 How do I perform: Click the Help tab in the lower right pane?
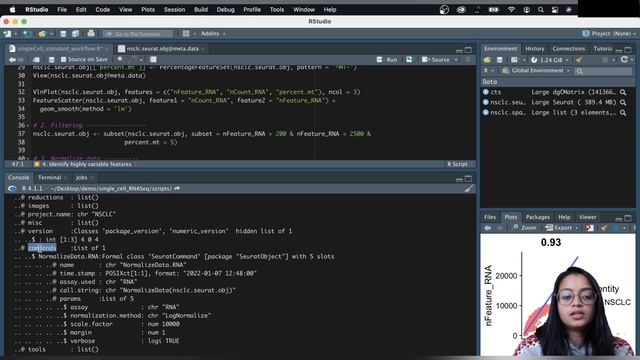(564, 217)
